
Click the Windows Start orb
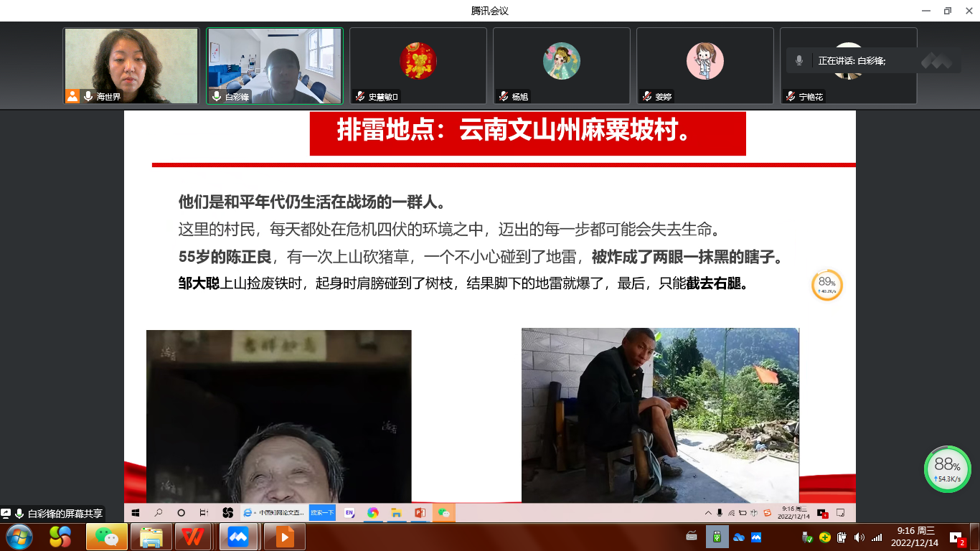point(19,537)
